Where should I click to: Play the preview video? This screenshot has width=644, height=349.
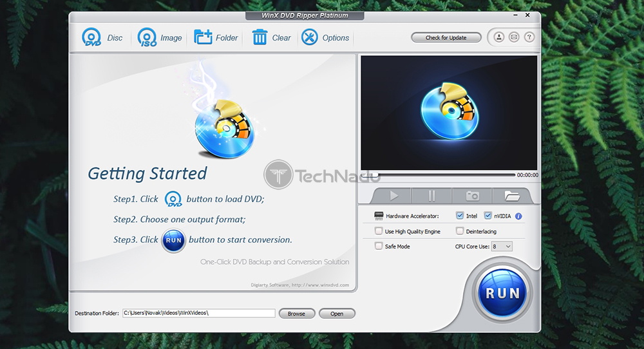[393, 196]
